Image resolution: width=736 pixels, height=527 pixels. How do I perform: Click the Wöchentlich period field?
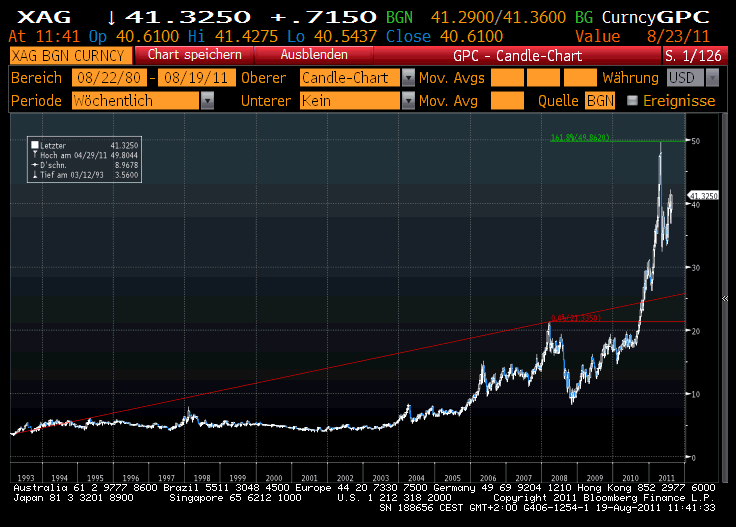point(136,100)
